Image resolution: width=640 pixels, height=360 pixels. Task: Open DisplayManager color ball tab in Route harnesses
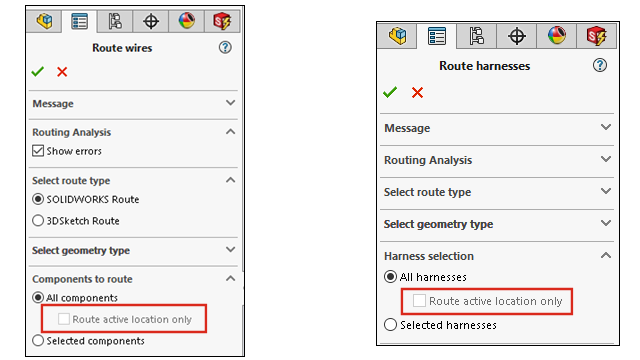557,36
